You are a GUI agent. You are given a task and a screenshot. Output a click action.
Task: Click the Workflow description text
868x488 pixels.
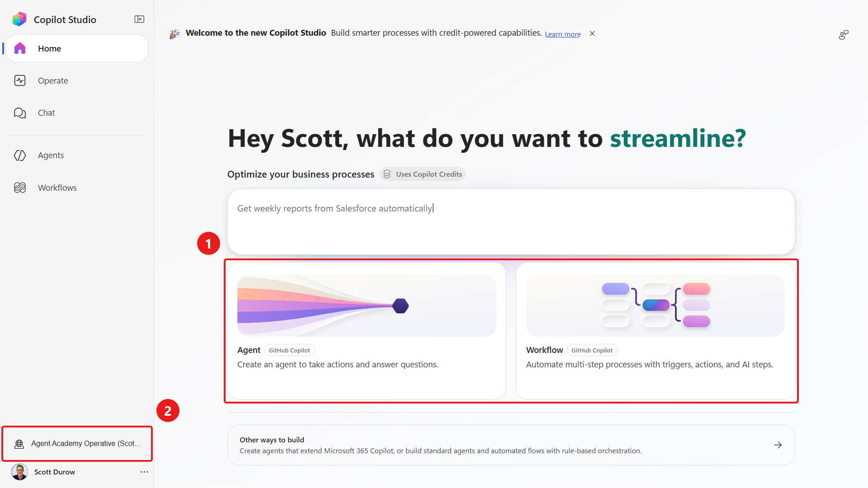(x=650, y=365)
